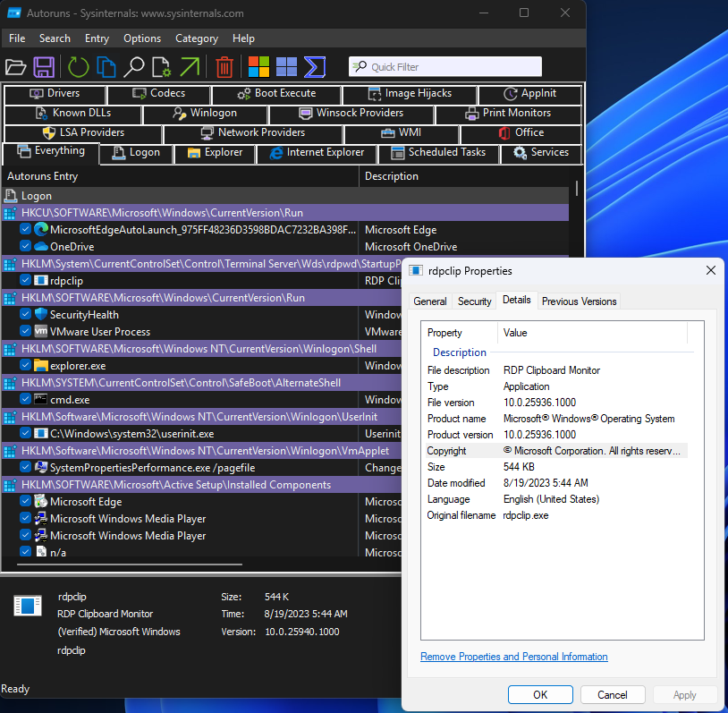Click the Entry properties page icon
This screenshot has width=728, height=713.
(x=161, y=67)
